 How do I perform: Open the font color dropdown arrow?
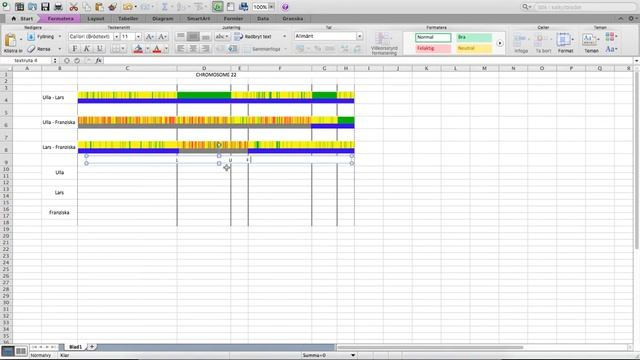pyautogui.click(x=166, y=49)
